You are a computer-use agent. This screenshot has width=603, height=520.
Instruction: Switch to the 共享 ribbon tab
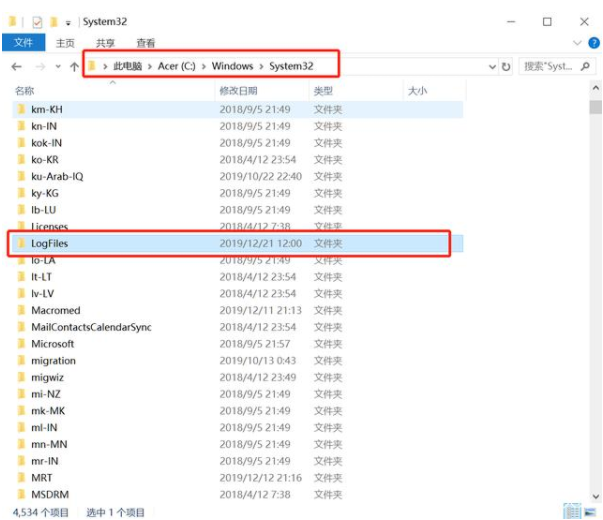(x=105, y=43)
